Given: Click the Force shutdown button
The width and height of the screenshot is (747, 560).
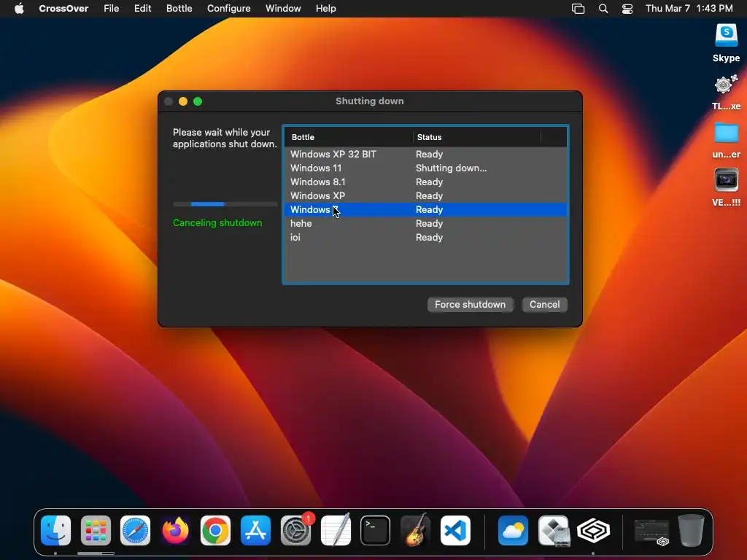Looking at the screenshot, I should pyautogui.click(x=471, y=305).
